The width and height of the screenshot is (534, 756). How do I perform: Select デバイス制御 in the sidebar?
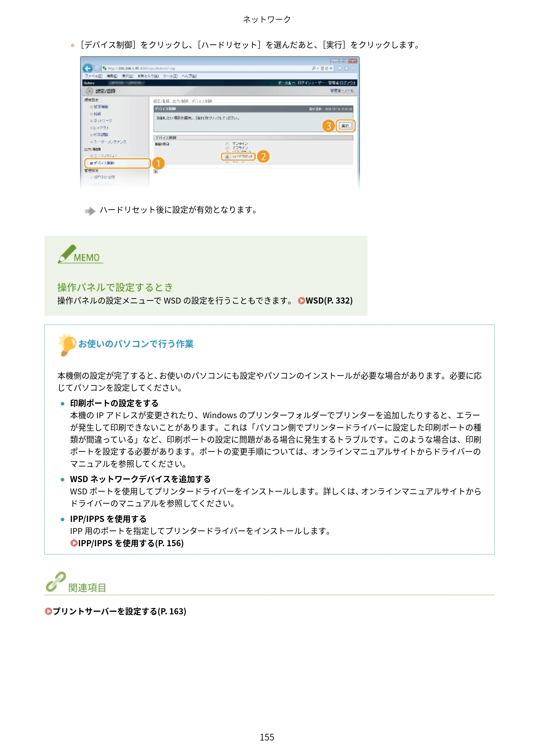coord(104,163)
